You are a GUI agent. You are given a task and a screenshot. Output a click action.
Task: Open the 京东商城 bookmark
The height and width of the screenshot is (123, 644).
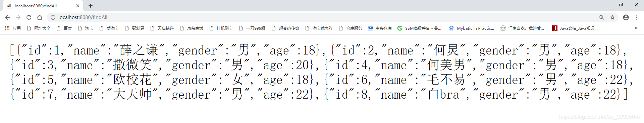tap(192, 28)
